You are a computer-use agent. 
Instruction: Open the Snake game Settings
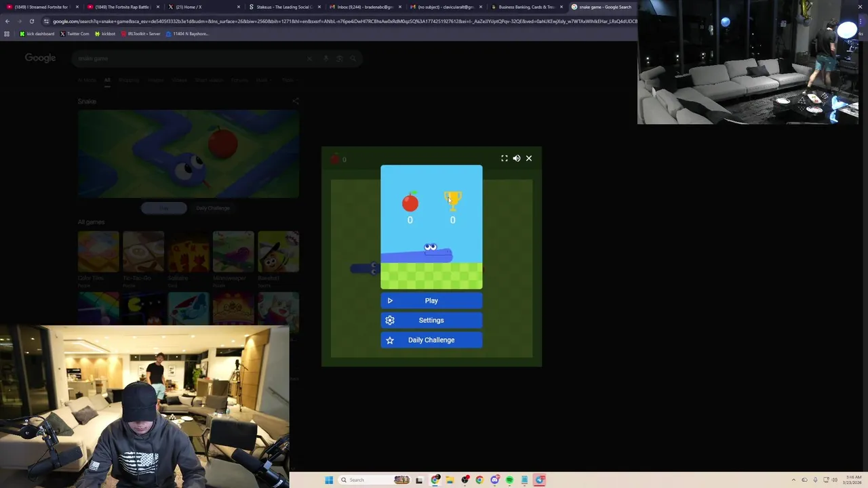tap(431, 320)
